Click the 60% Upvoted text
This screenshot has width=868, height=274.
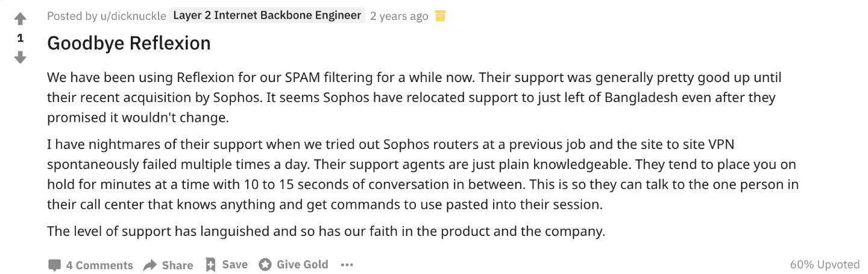[825, 264]
